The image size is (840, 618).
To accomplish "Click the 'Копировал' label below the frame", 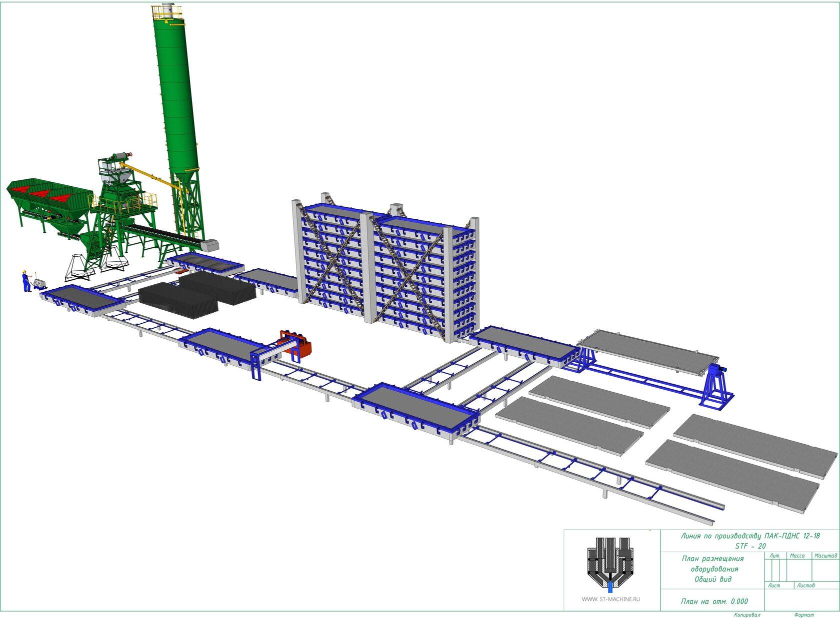I will click(747, 615).
